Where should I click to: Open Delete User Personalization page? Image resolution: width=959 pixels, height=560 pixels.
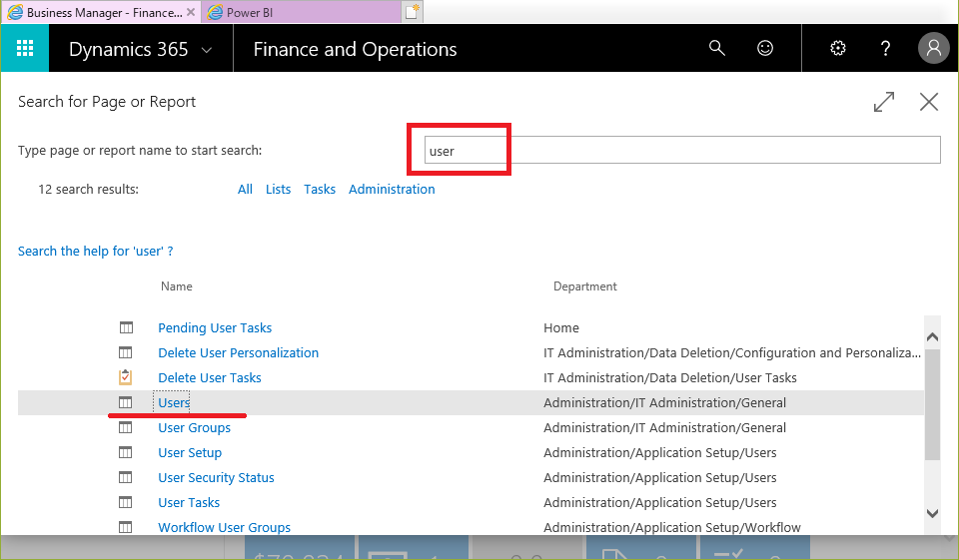tap(239, 353)
